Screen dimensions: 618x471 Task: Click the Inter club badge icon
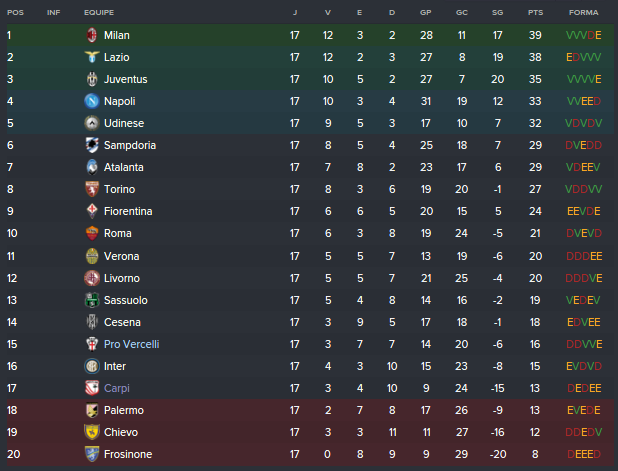(92, 366)
